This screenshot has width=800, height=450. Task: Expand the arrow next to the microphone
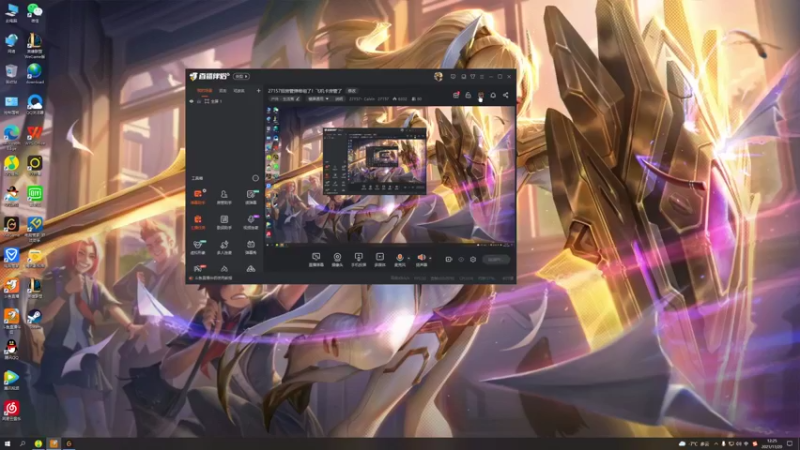point(408,258)
